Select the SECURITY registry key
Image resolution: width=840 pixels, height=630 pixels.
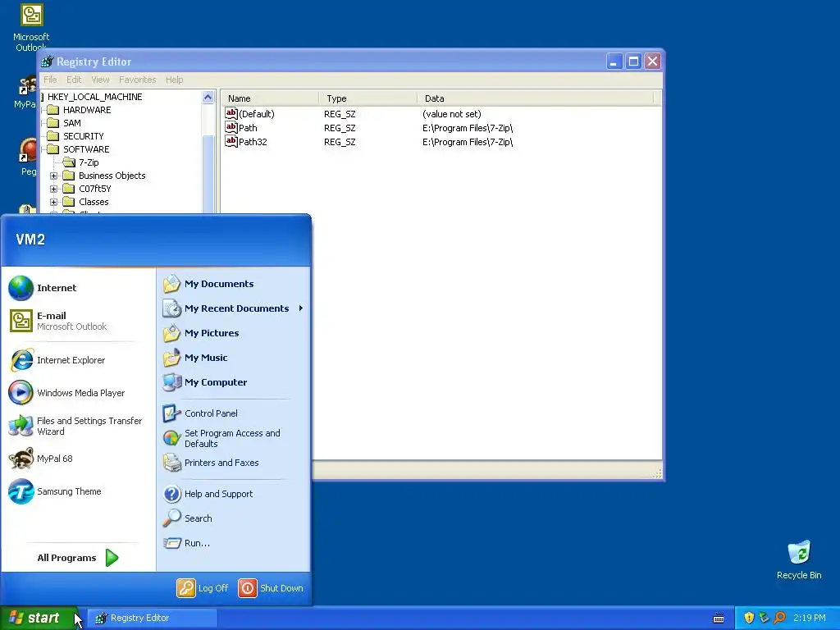coord(83,137)
